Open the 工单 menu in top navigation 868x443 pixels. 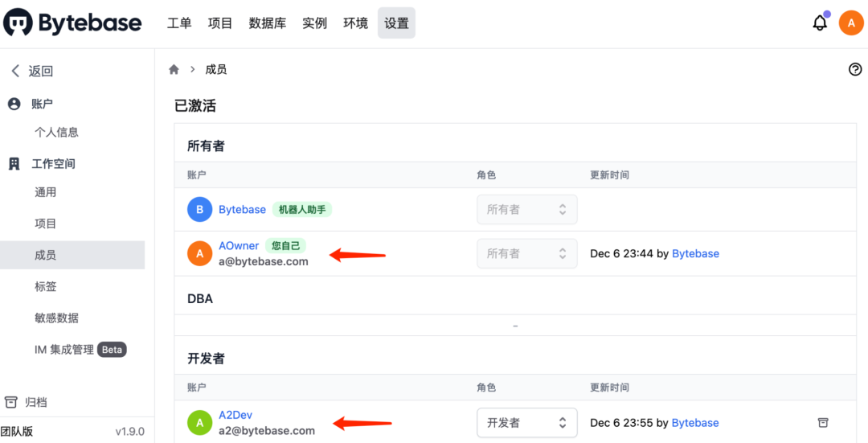(x=179, y=23)
